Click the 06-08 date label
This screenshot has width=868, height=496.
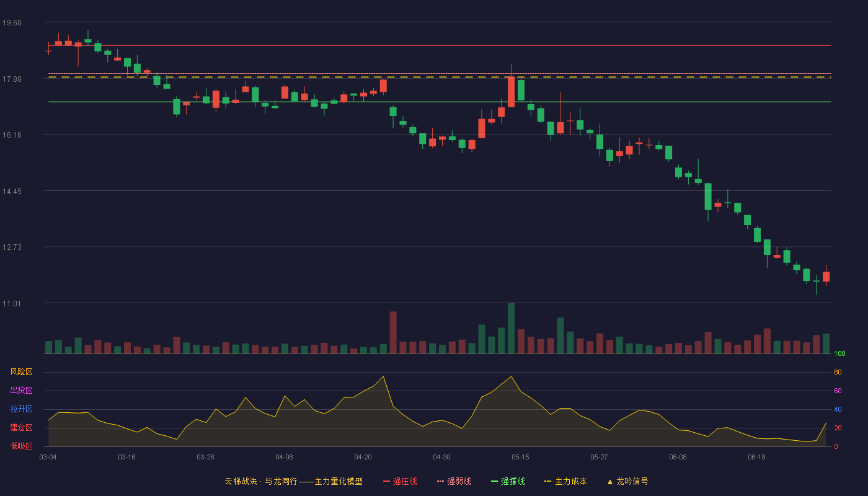678,457
